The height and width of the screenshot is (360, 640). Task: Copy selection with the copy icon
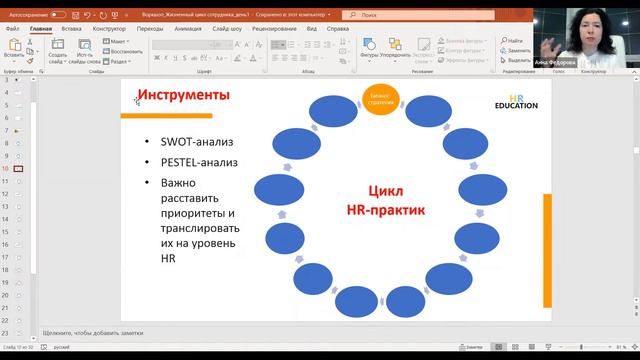(30, 51)
